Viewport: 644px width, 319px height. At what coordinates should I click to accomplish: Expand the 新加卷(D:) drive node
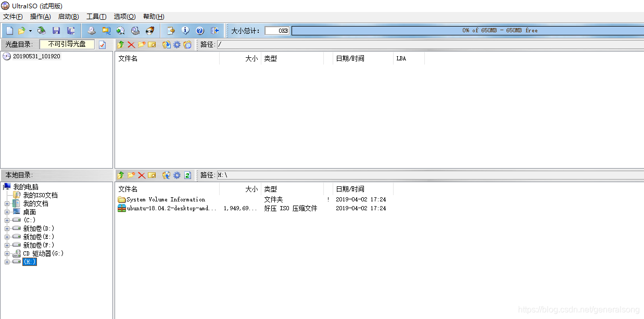click(x=7, y=229)
